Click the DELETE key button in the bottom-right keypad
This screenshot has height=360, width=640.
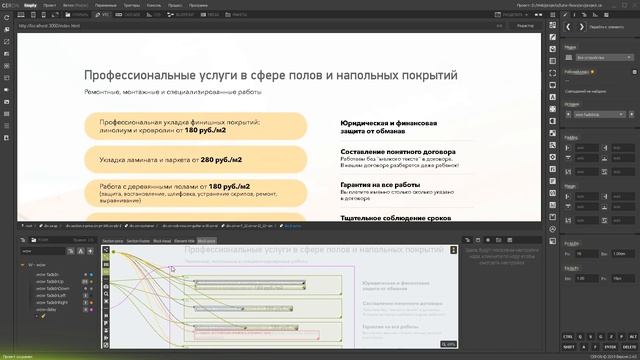[629, 347]
